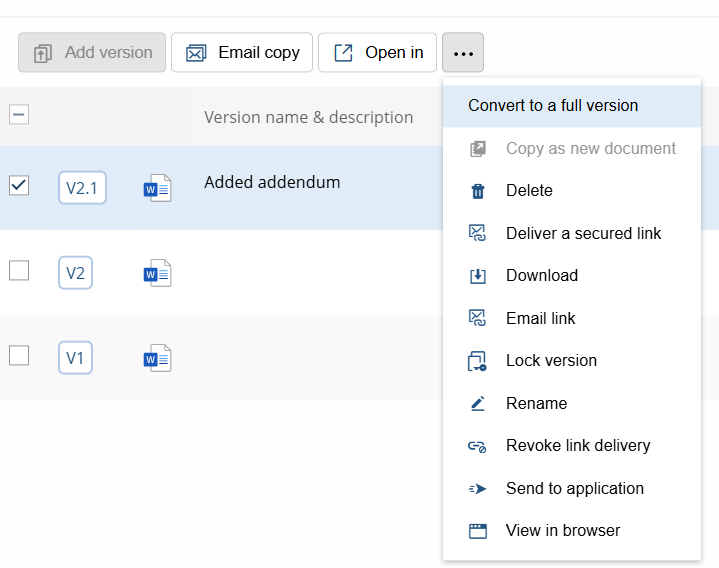The image size is (719, 568).
Task: Choose Send to application
Action: click(572, 489)
